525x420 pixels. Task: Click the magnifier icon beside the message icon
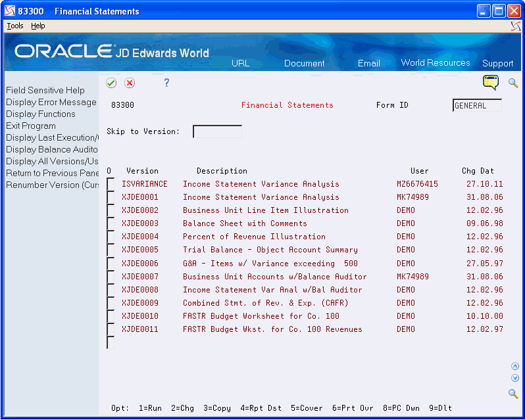[x=513, y=83]
